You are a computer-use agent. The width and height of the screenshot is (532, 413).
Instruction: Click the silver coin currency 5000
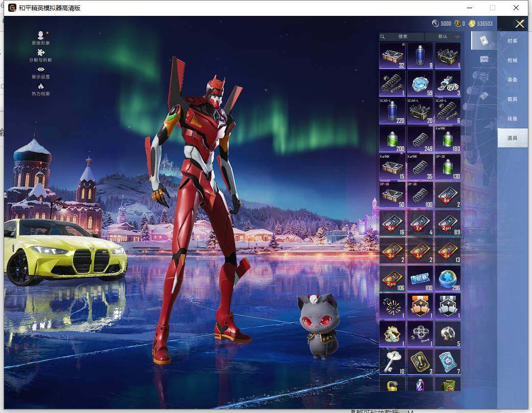tap(441, 24)
